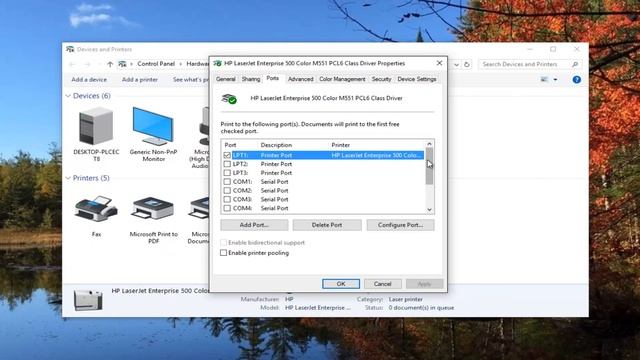Switch to the Device Settings tab

point(417,79)
